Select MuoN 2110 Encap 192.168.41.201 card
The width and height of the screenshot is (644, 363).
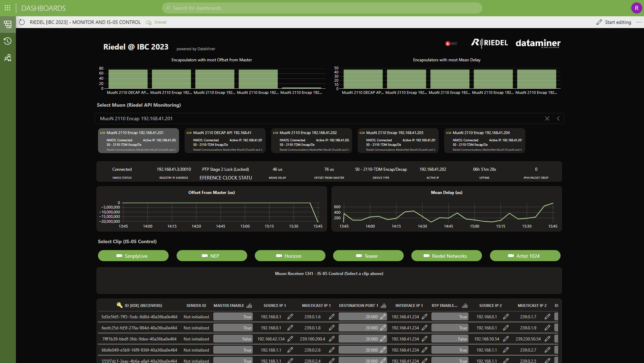138,141
